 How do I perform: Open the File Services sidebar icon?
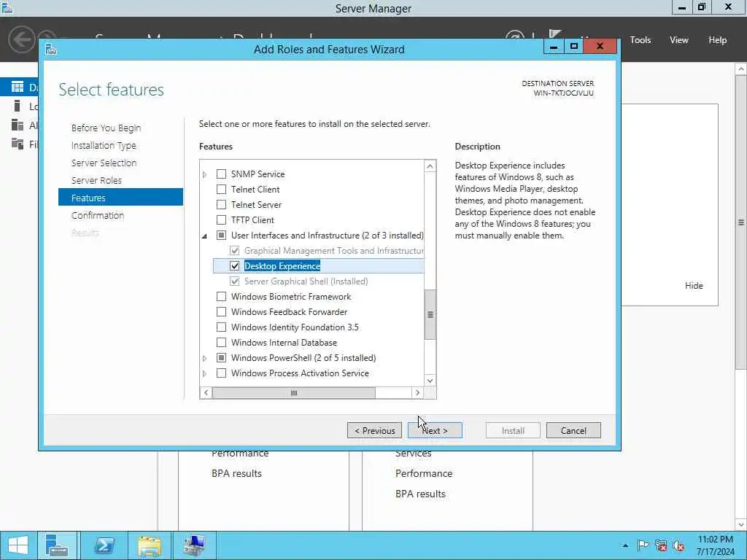coord(18,144)
